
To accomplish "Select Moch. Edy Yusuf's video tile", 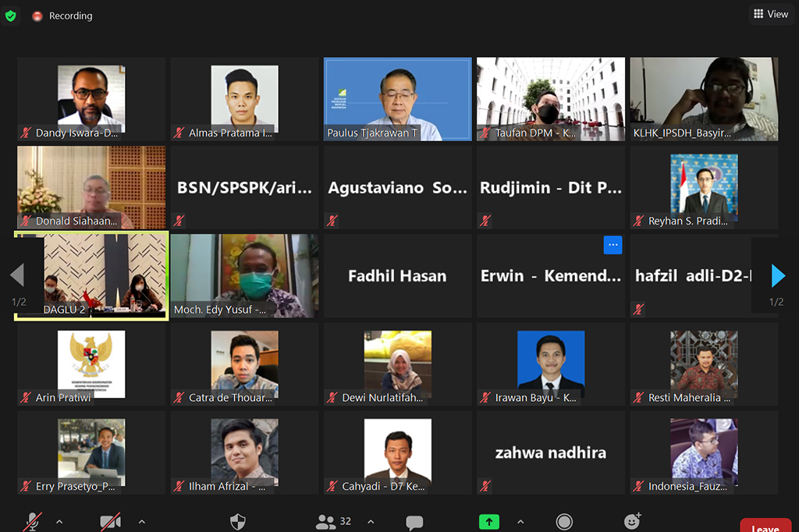I will click(x=244, y=275).
